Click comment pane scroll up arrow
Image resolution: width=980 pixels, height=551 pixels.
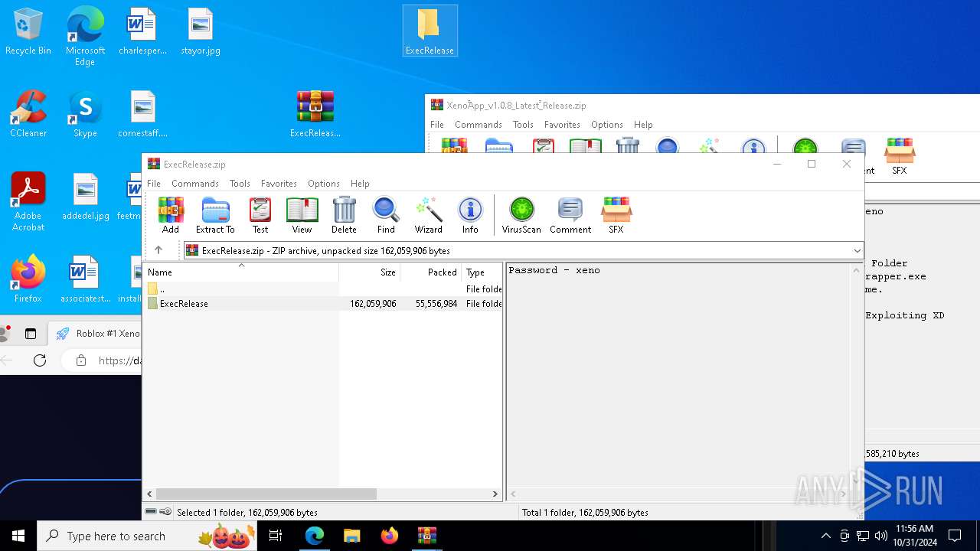857,270
